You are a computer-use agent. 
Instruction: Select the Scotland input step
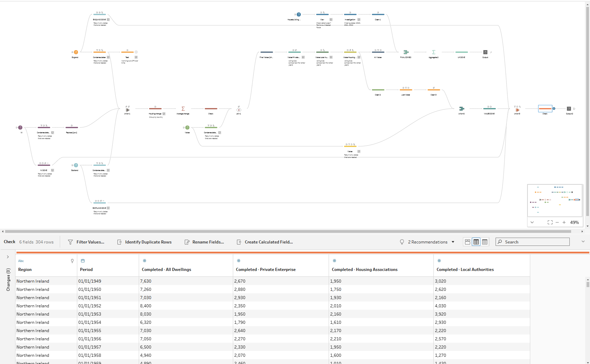(x=76, y=166)
